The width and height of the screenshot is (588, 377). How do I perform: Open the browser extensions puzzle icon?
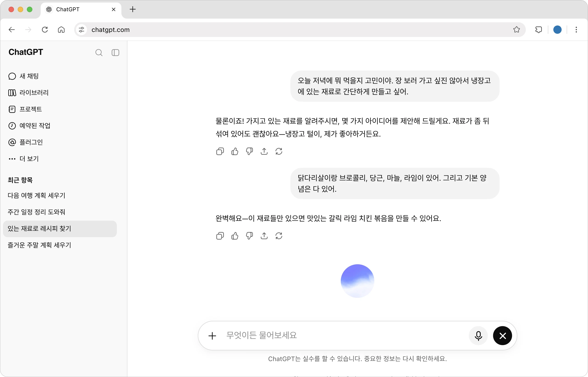[538, 30]
